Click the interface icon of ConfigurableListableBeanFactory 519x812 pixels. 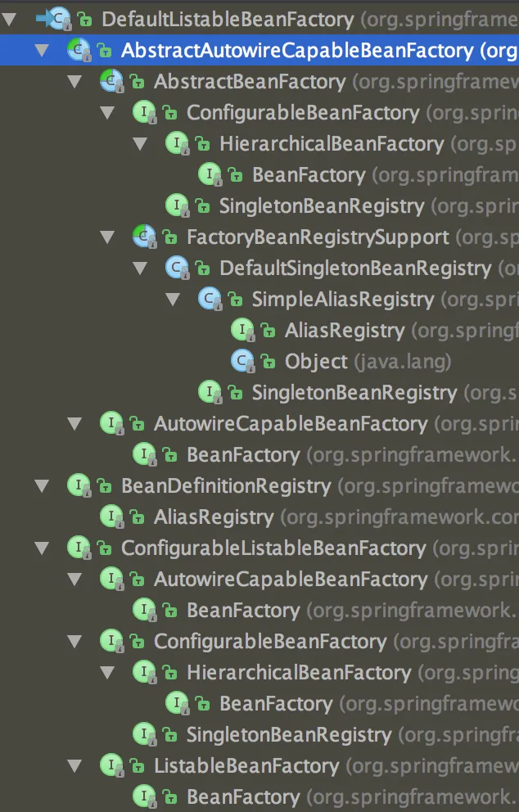pyautogui.click(x=79, y=548)
